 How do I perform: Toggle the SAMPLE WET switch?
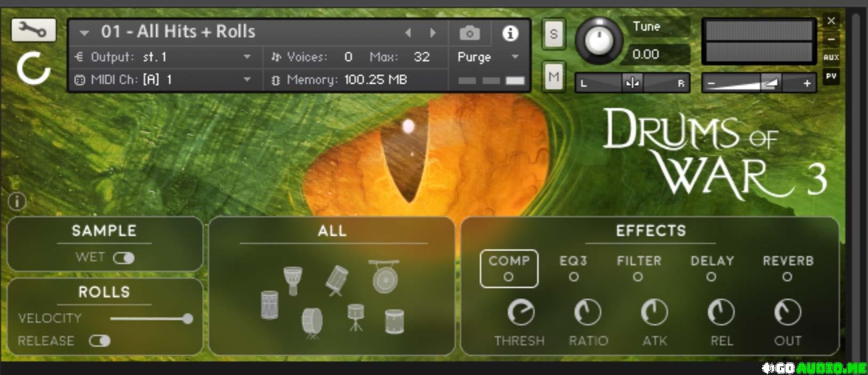tap(124, 258)
